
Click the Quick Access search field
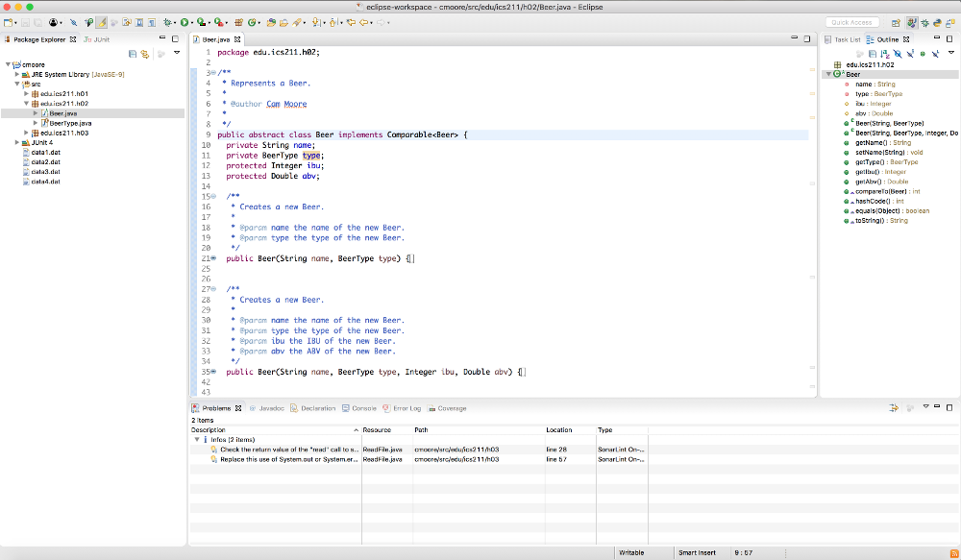tap(851, 22)
